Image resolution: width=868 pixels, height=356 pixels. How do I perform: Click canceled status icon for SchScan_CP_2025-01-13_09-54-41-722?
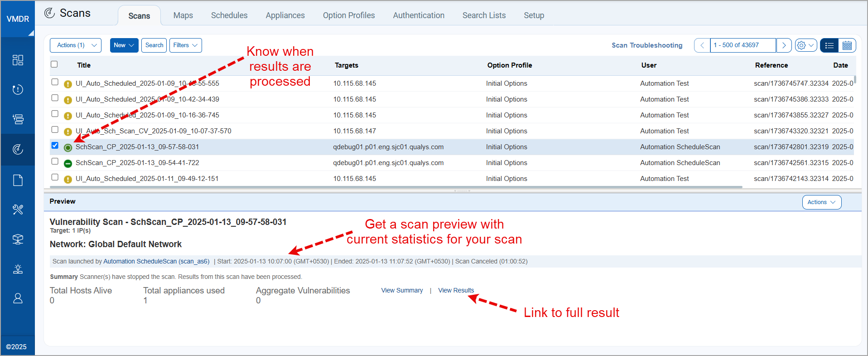[x=68, y=163]
